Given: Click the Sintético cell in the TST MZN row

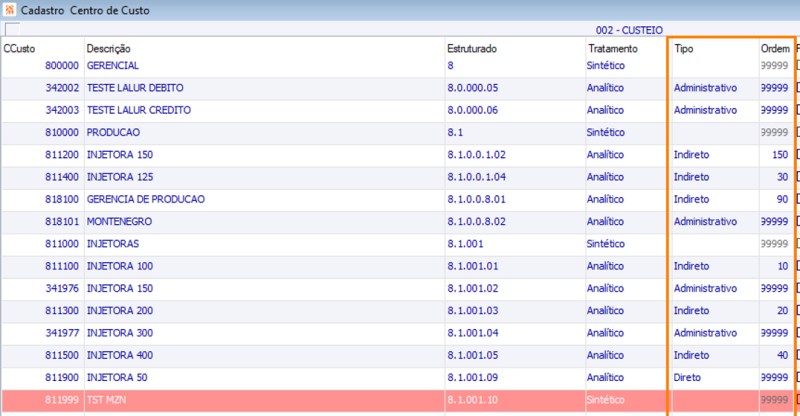Looking at the screenshot, I should pos(606,400).
